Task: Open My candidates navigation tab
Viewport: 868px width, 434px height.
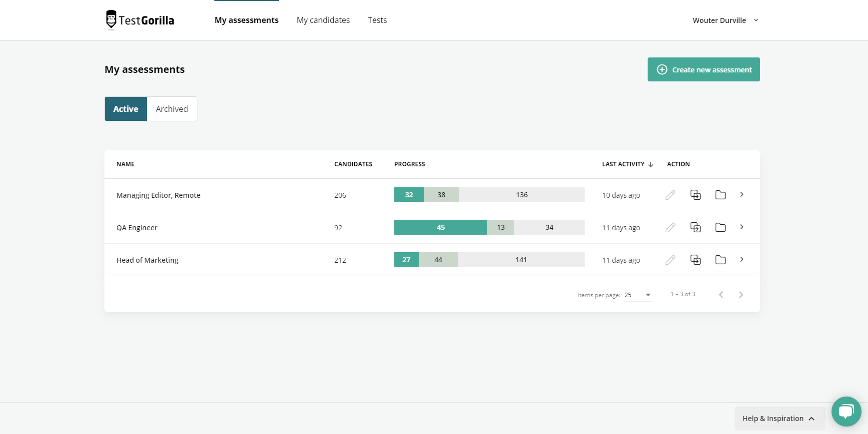Action: (323, 20)
